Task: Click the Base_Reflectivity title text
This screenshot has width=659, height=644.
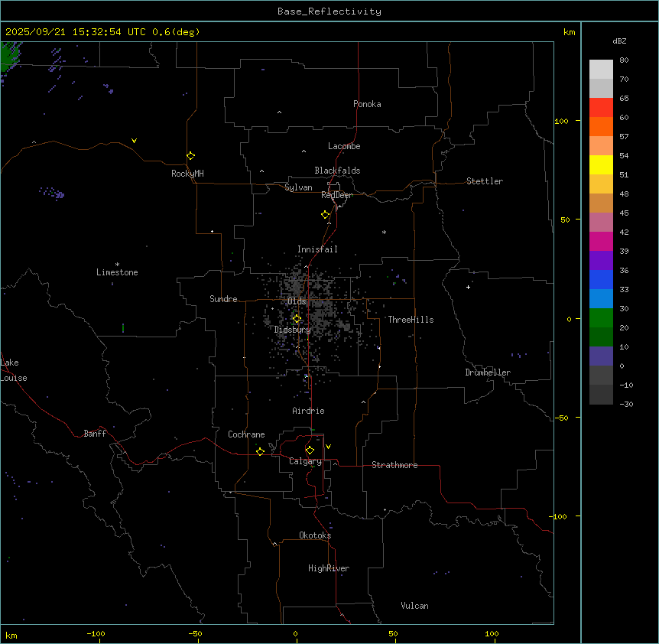Action: (x=329, y=11)
